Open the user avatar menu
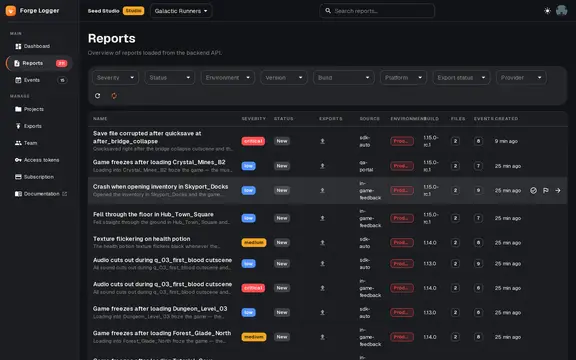Screen dimensions: 576x360 562,11
